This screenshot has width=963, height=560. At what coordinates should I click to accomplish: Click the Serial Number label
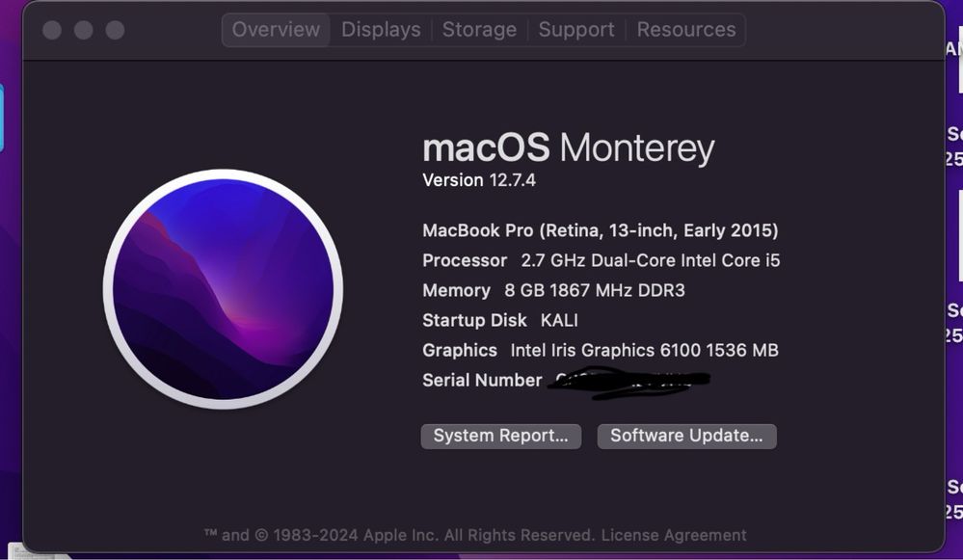(482, 380)
